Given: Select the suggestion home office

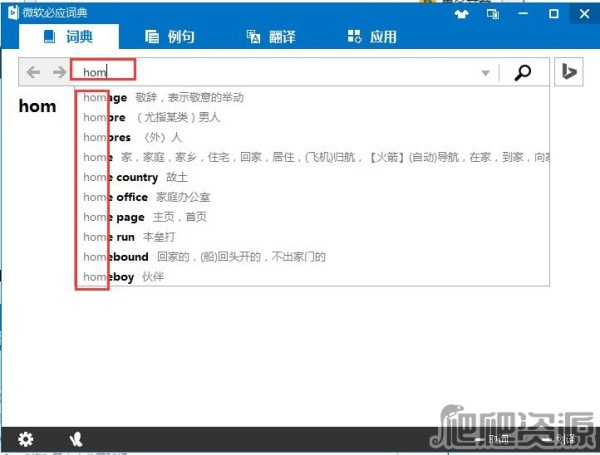Looking at the screenshot, I should tap(312, 197).
